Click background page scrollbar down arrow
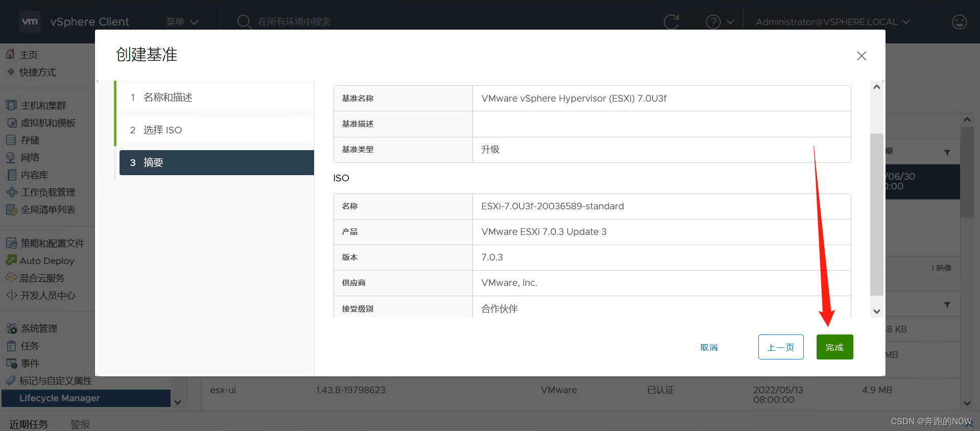This screenshot has width=980, height=431. (x=967, y=403)
